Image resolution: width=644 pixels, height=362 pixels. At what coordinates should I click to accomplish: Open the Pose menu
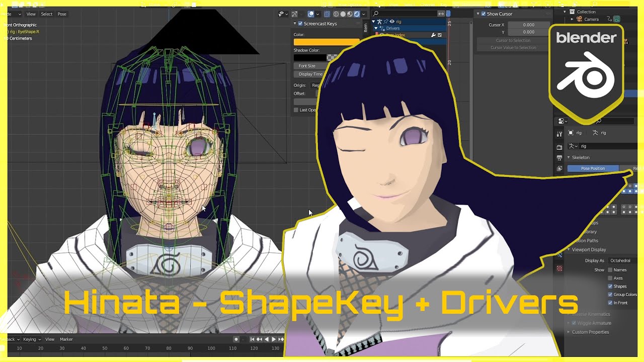click(x=62, y=14)
